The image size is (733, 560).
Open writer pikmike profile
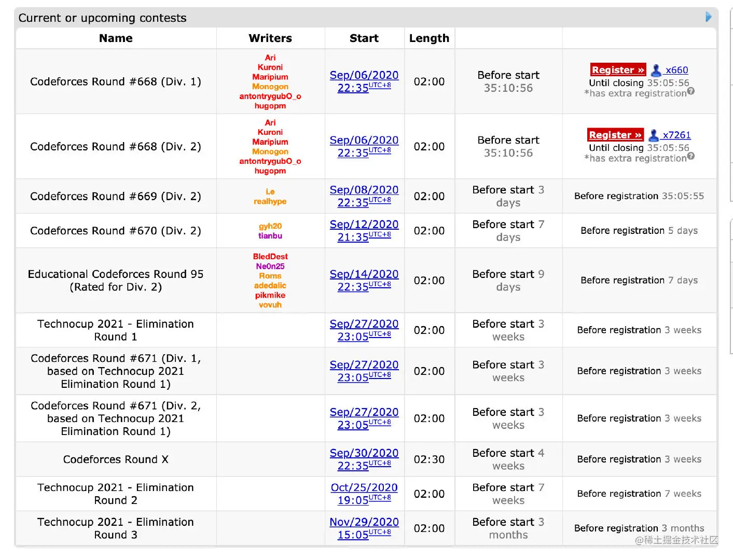[x=270, y=295]
